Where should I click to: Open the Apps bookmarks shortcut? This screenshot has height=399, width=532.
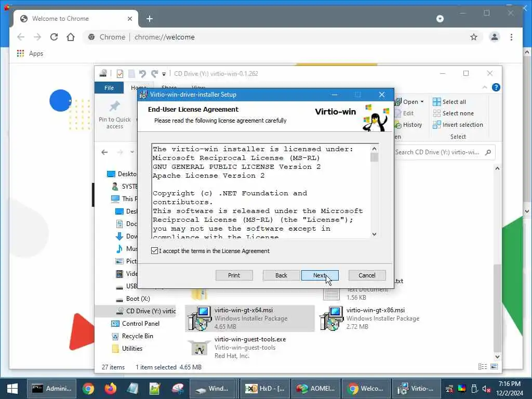tap(30, 54)
